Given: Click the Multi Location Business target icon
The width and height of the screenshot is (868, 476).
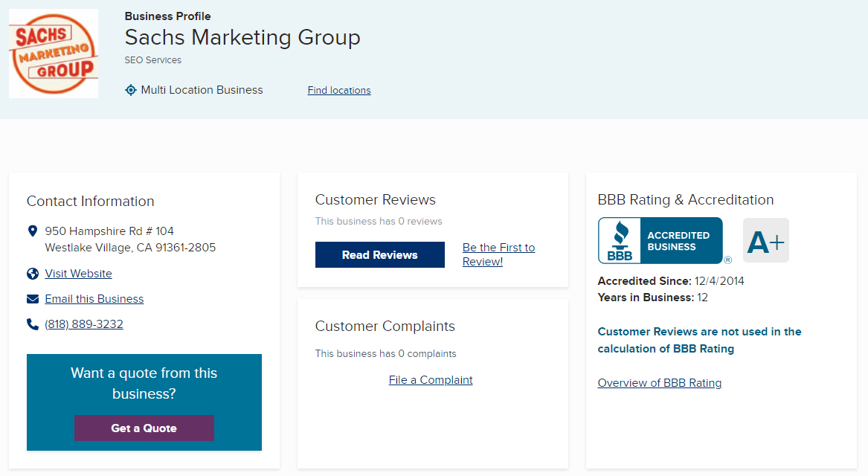Looking at the screenshot, I should [x=131, y=90].
